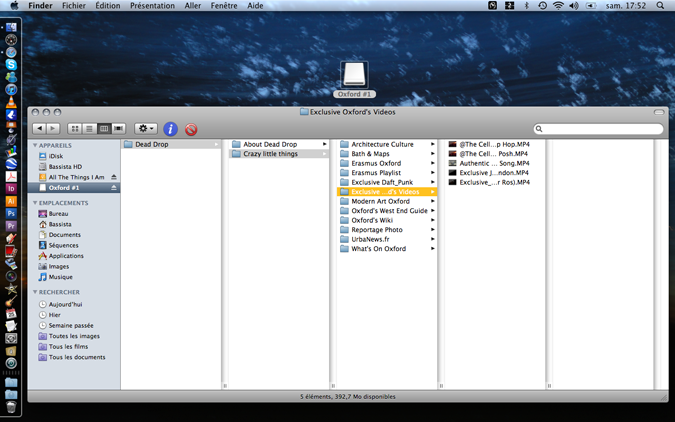Select the Authentic Song.MP4 video file
The image size is (675, 422).
pyautogui.click(x=494, y=163)
